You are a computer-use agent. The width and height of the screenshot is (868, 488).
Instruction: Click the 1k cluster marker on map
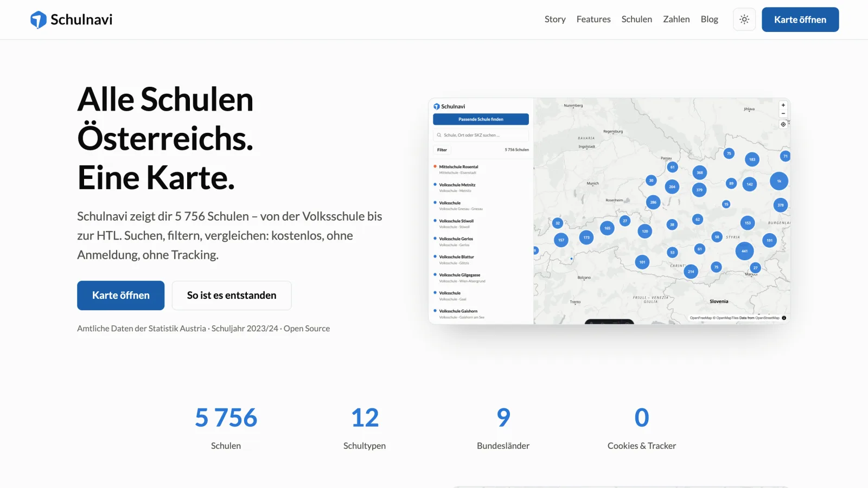779,181
